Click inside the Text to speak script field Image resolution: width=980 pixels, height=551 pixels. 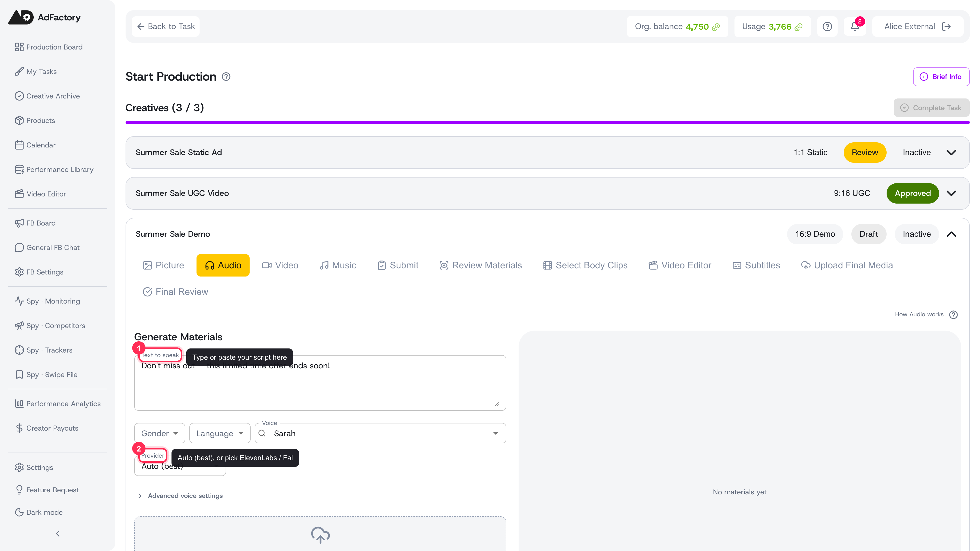320,384
